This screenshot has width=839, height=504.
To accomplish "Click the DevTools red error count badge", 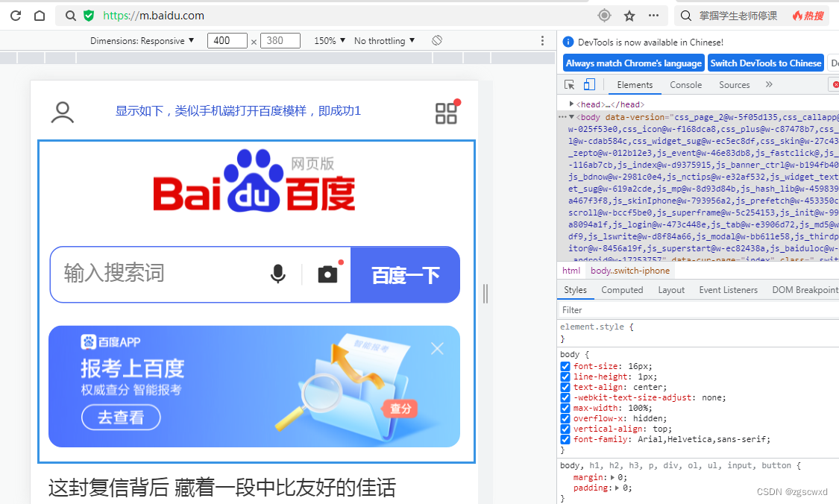I will [835, 84].
